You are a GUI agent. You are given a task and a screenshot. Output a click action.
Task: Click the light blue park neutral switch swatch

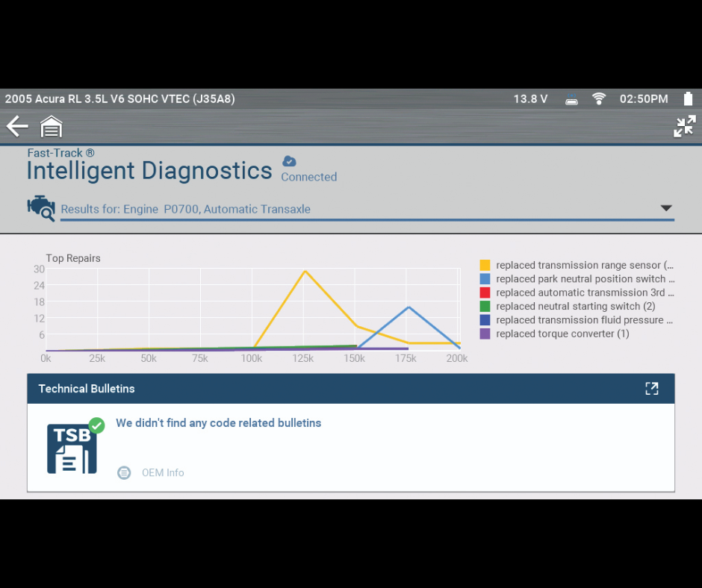click(485, 279)
